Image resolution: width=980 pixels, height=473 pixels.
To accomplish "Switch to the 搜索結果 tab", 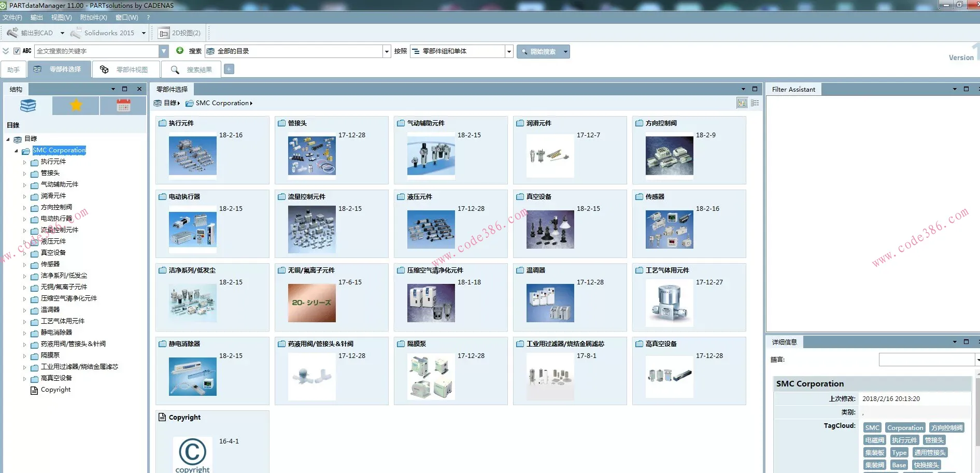I will pyautogui.click(x=192, y=69).
